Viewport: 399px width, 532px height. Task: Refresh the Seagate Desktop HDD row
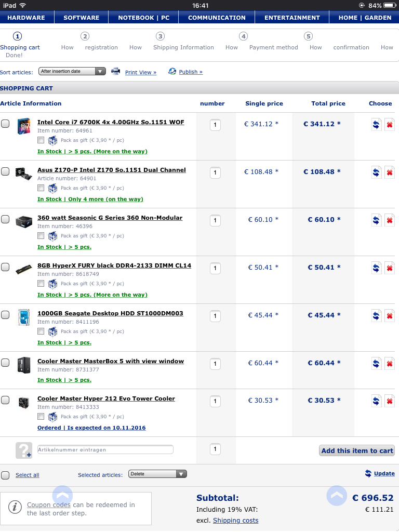coord(376,316)
